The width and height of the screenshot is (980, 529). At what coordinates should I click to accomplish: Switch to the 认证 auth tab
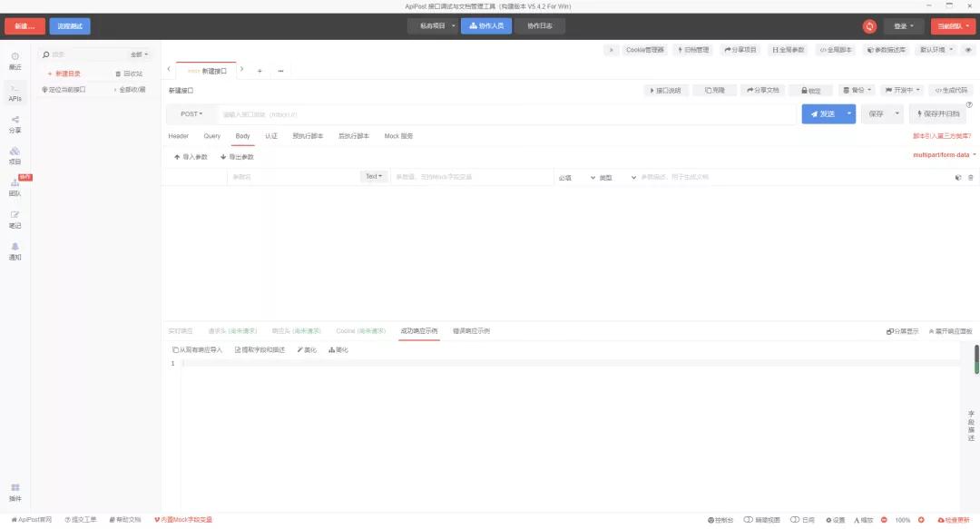pos(271,136)
